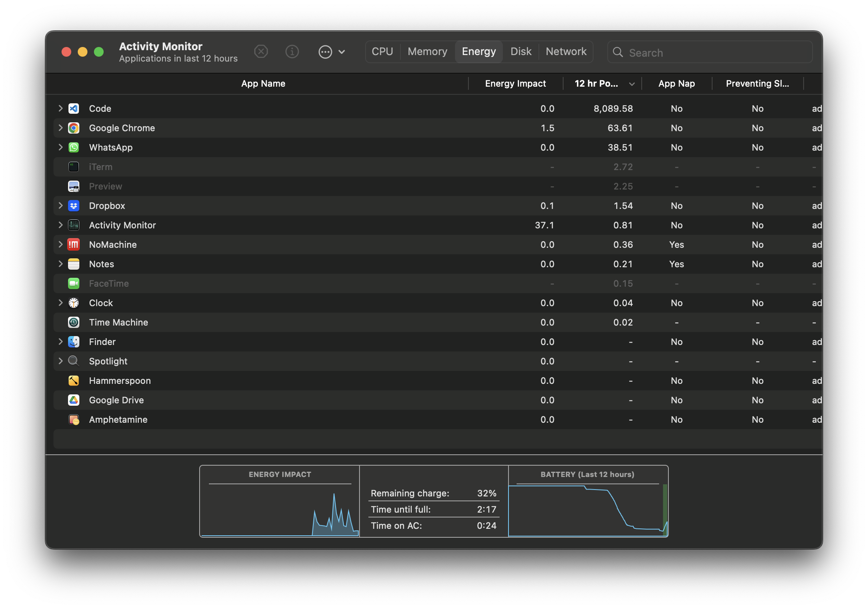The image size is (868, 609).
Task: Click the Code 8,089.58 power value
Action: point(613,109)
